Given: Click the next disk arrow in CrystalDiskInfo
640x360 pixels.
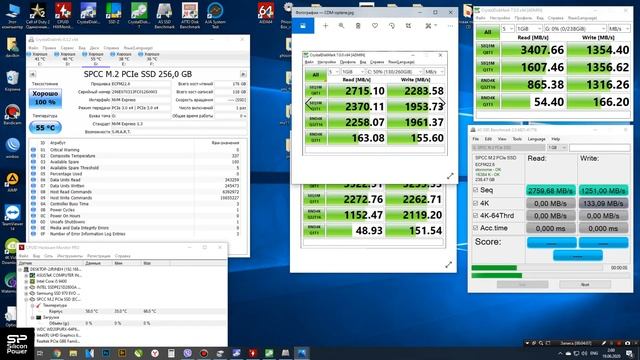Looking at the screenshot, I should click(x=243, y=74).
